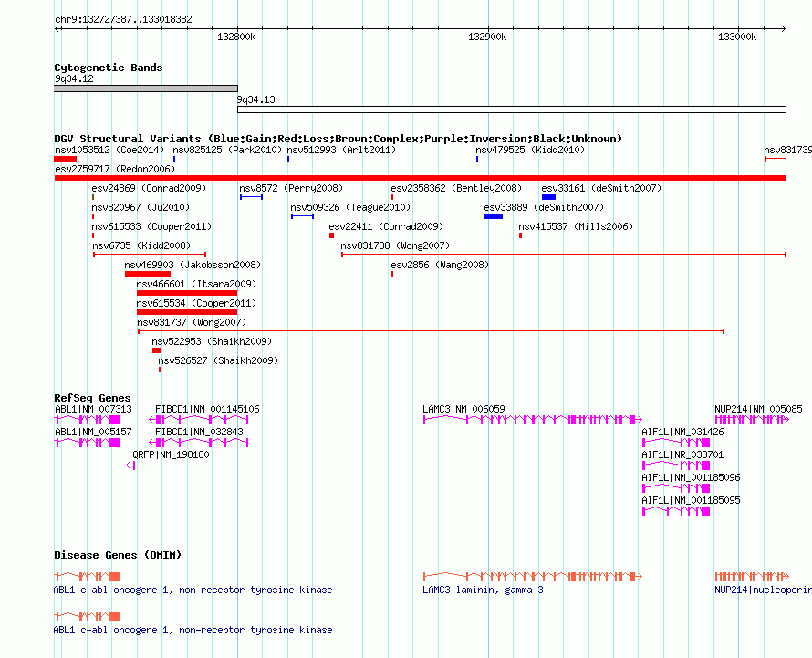This screenshot has height=658, width=812.
Task: Open variant nsv6735 (Kidd2008)
Action: click(141, 245)
